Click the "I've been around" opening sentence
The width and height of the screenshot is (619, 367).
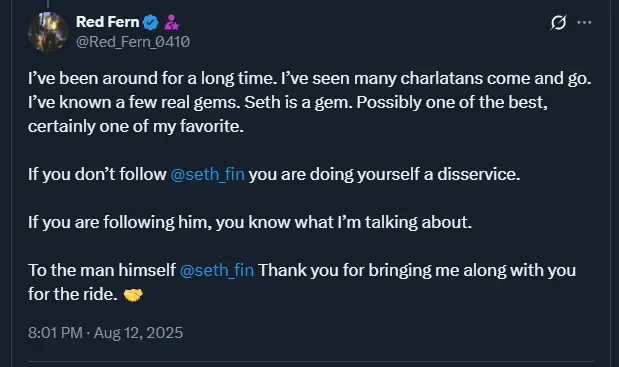point(152,78)
